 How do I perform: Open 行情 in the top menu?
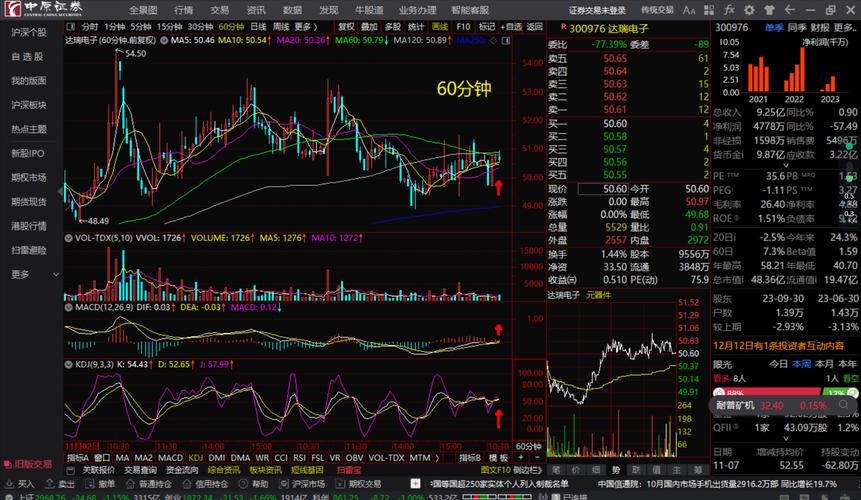click(x=183, y=10)
